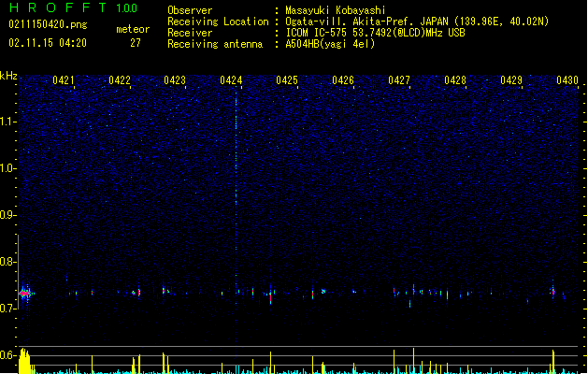Click the 0.9 kHz axis label
Screen dimensions: 588x374
click(8, 215)
